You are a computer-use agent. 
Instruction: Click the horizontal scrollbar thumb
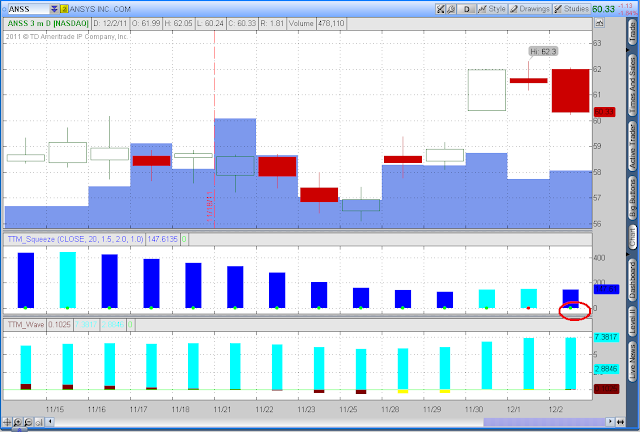[545, 421]
